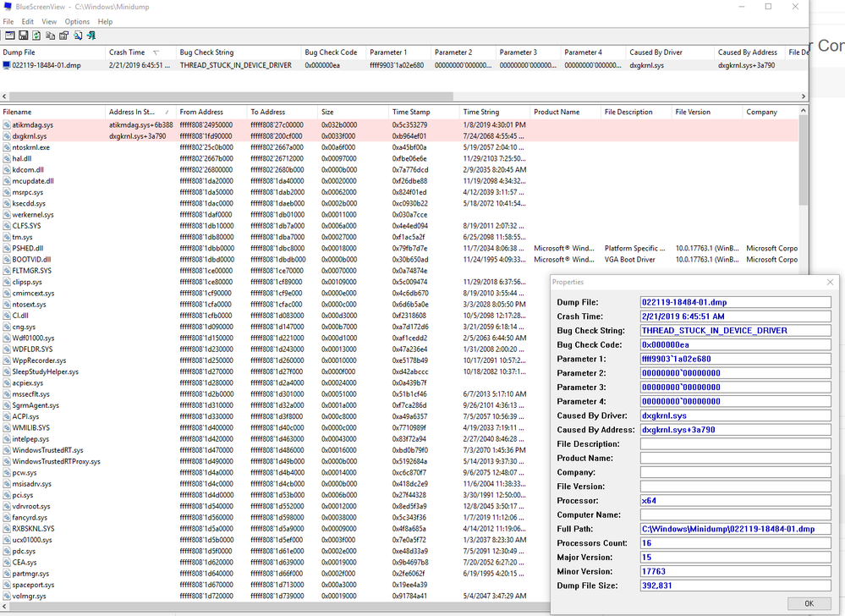The image size is (845, 616).
Task: Select the RXBSKNL.SYS filename
Action: [34, 529]
